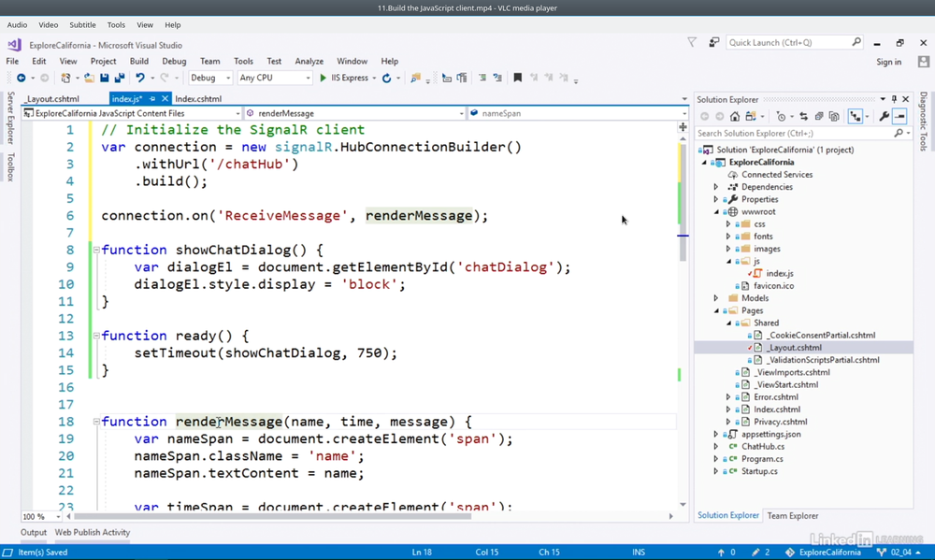This screenshot has height=560, width=935.
Task: Click the Open File folder icon
Action: [x=90, y=79]
